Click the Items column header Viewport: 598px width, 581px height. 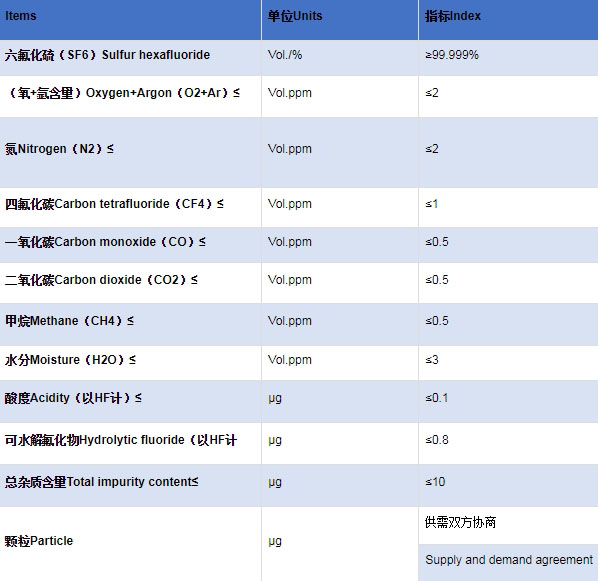pos(130,20)
